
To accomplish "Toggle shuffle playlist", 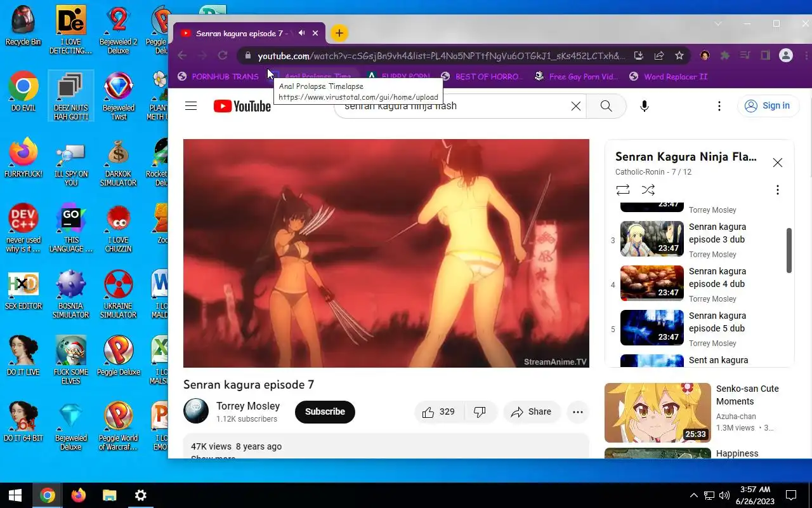I will coord(648,190).
